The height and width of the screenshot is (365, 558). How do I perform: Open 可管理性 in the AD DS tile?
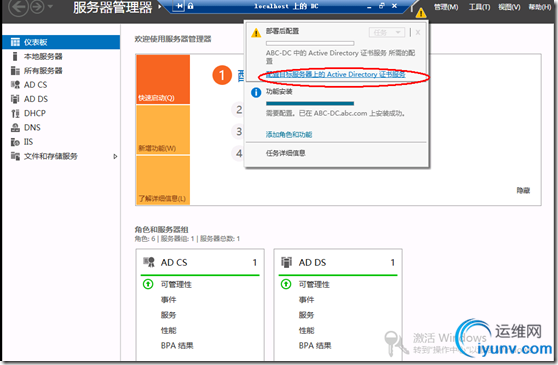(x=314, y=284)
